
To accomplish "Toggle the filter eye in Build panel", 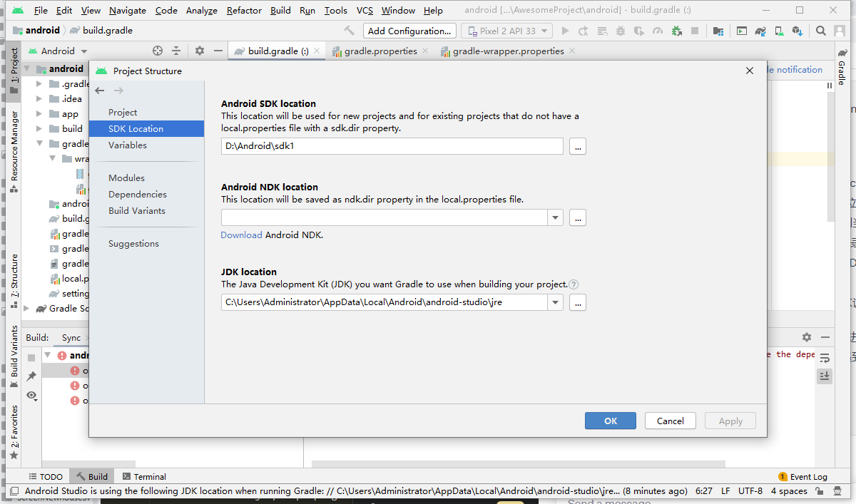I will [31, 396].
